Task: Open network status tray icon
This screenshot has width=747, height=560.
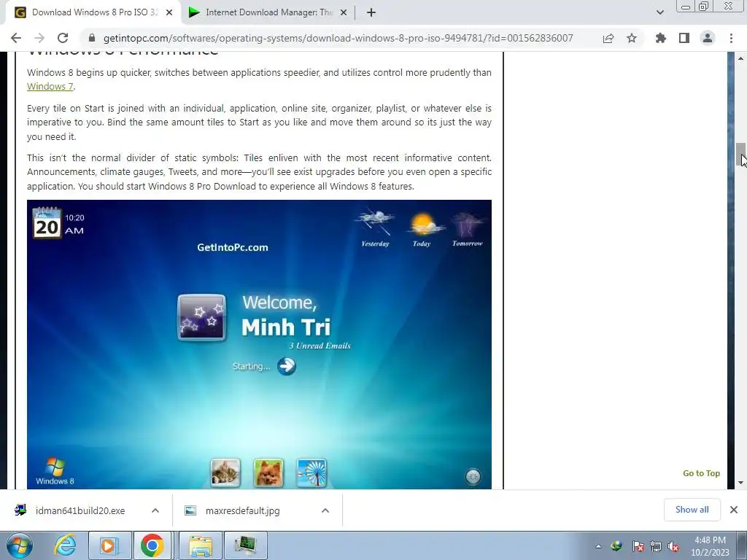Action: (x=656, y=546)
